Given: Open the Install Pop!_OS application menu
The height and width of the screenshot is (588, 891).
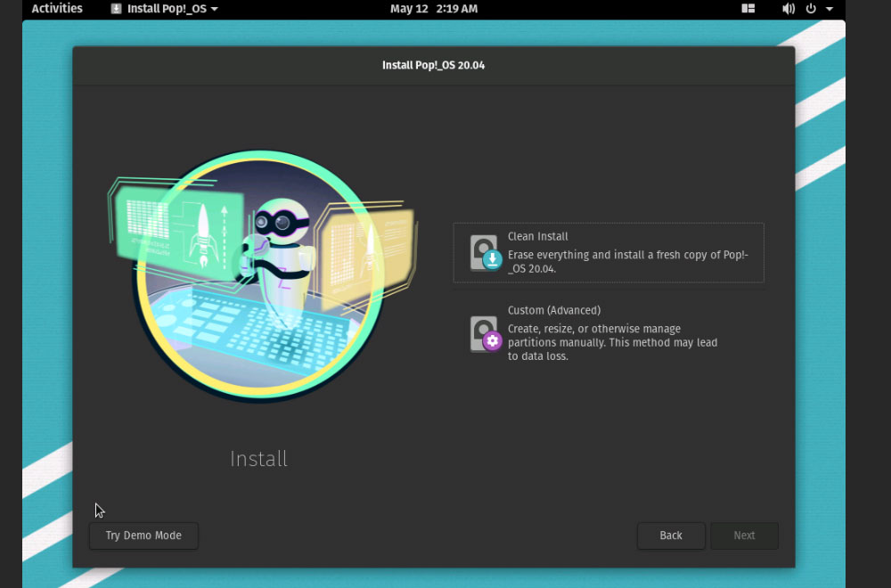Looking at the screenshot, I should tap(164, 9).
